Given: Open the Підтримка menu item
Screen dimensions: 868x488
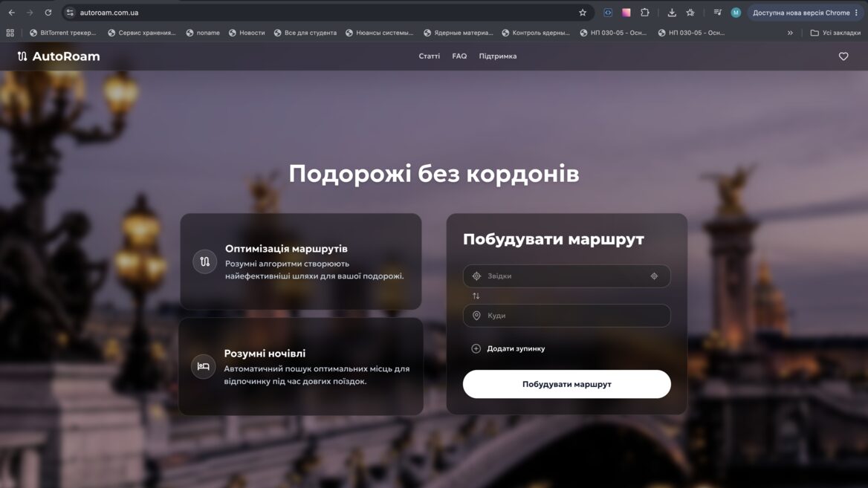Looking at the screenshot, I should [x=498, y=56].
